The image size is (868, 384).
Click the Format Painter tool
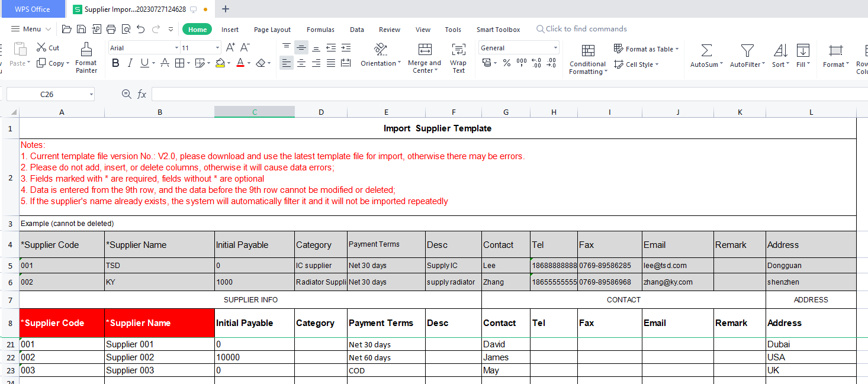tap(86, 57)
